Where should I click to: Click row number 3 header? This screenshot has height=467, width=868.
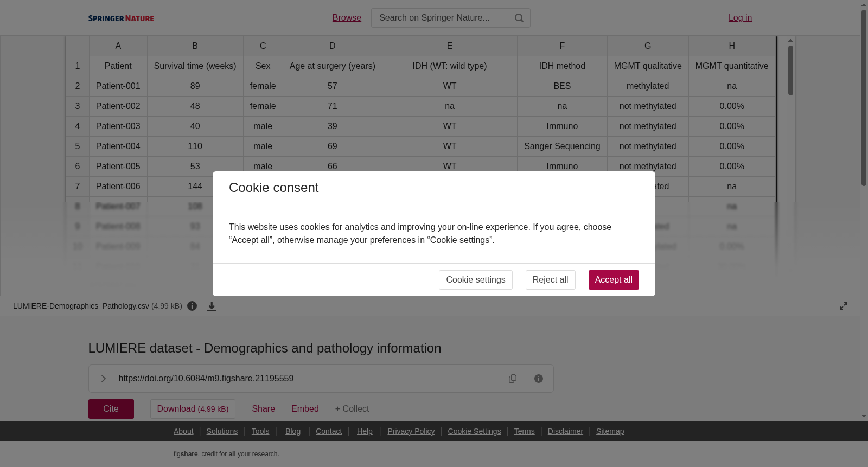(78, 106)
